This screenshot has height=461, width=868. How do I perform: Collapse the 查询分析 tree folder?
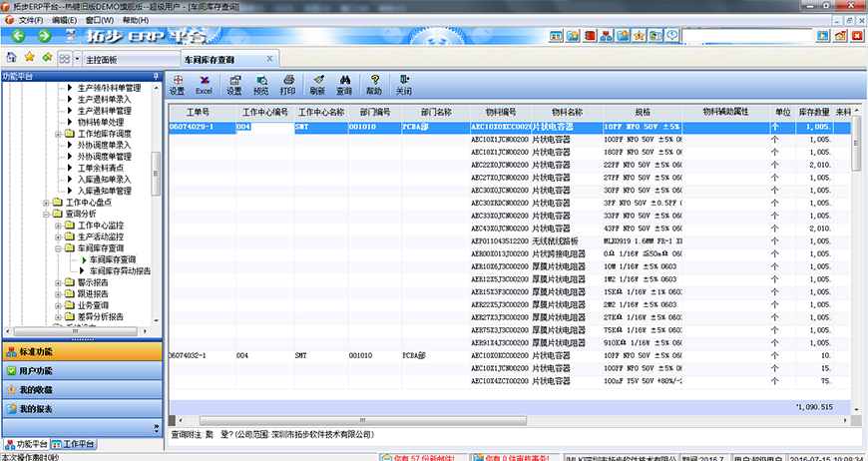click(46, 214)
